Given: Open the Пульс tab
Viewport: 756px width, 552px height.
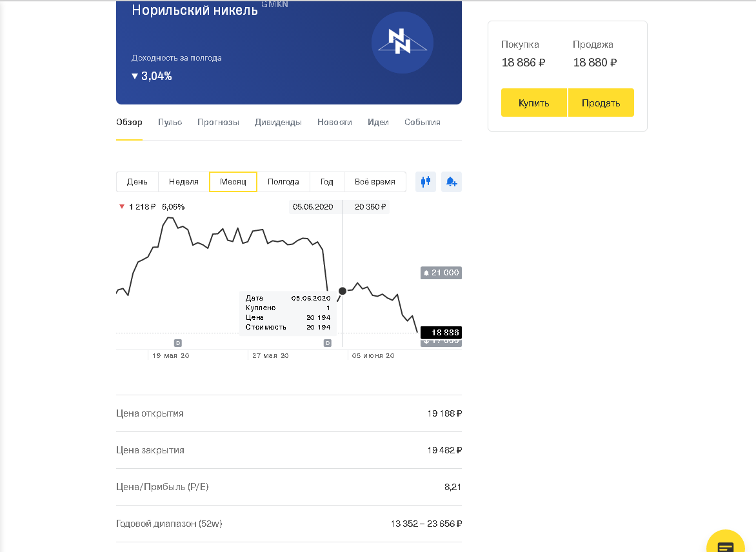Looking at the screenshot, I should tap(170, 123).
